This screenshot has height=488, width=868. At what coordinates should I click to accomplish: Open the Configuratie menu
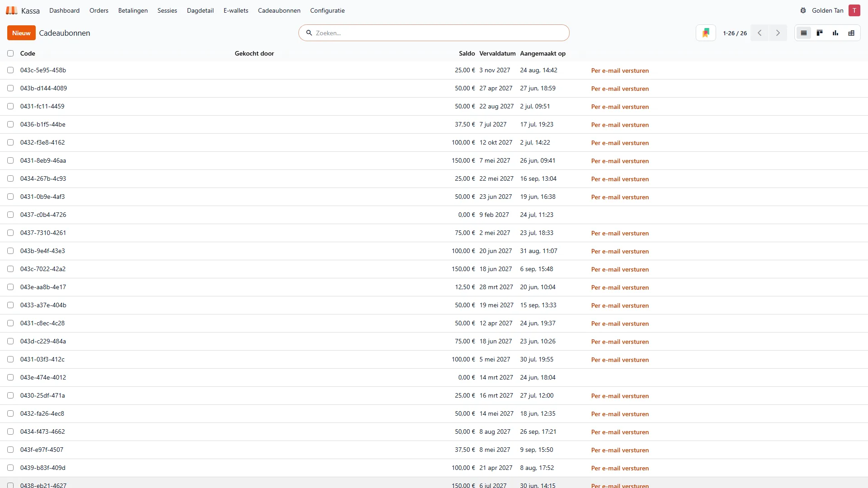(x=327, y=10)
